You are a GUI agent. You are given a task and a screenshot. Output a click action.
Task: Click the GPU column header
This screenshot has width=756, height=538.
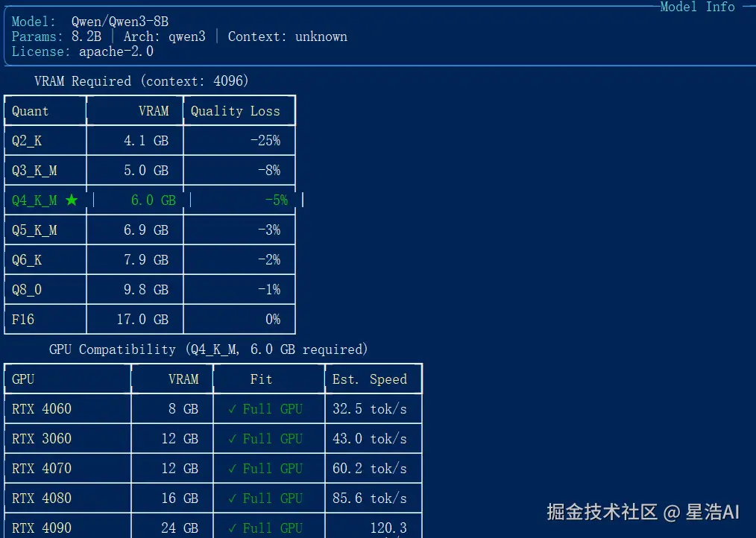23,379
